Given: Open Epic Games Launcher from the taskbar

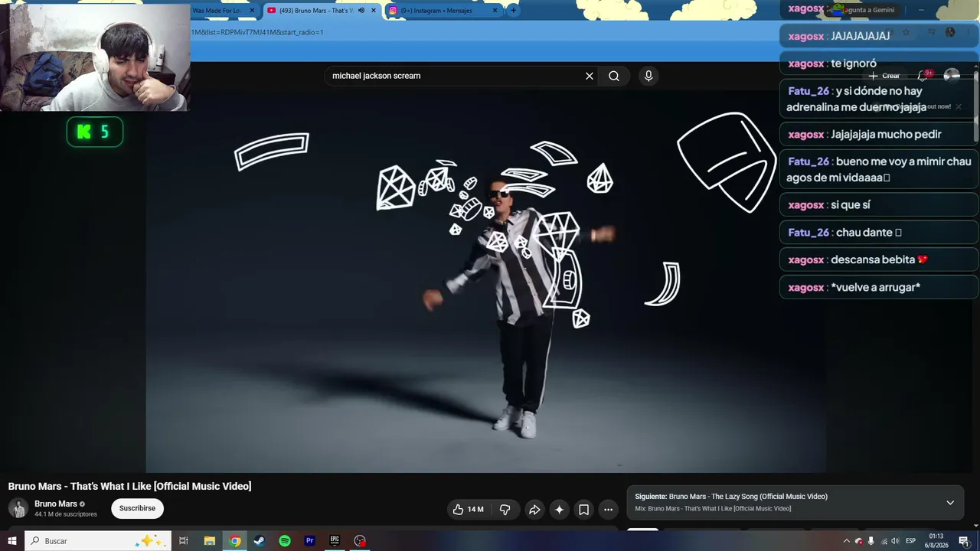Looking at the screenshot, I should pyautogui.click(x=335, y=541).
